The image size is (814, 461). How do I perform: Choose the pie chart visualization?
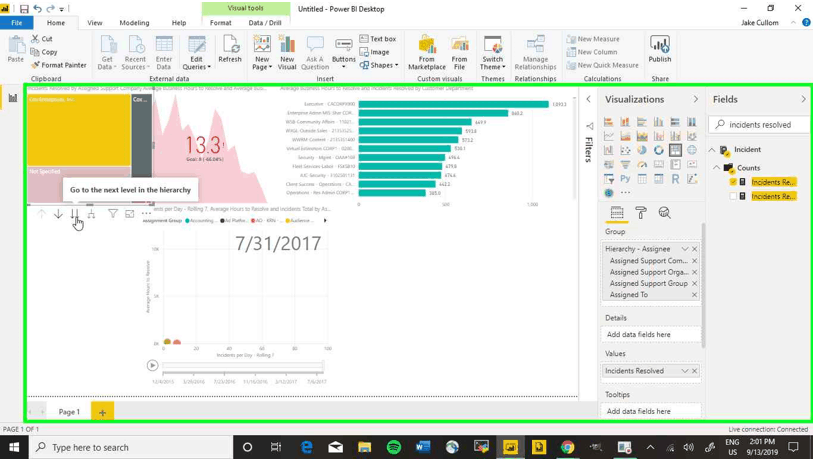(642, 150)
